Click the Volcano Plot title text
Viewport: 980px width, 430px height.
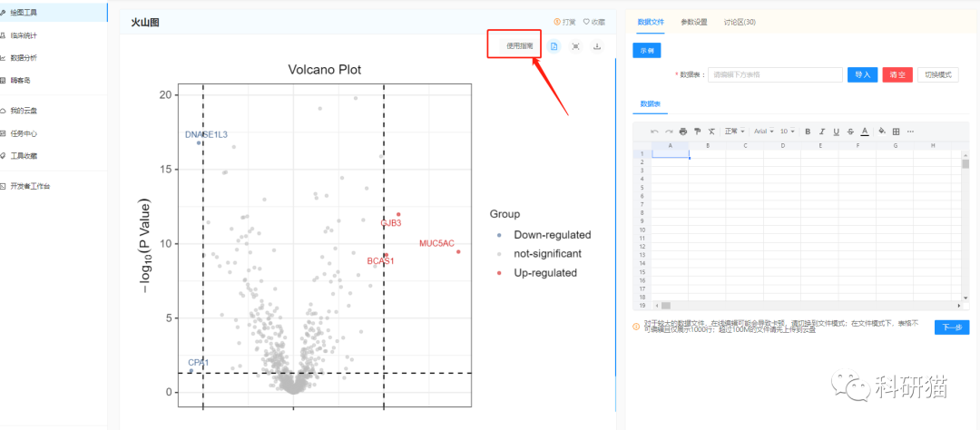tap(324, 69)
